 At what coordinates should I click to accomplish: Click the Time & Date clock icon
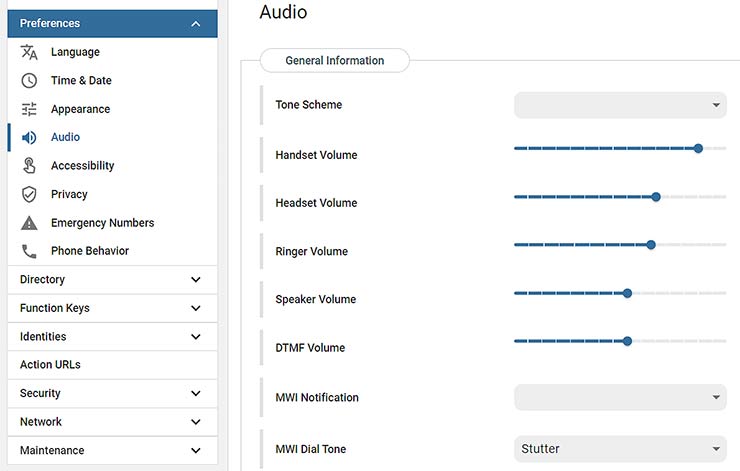(29, 81)
